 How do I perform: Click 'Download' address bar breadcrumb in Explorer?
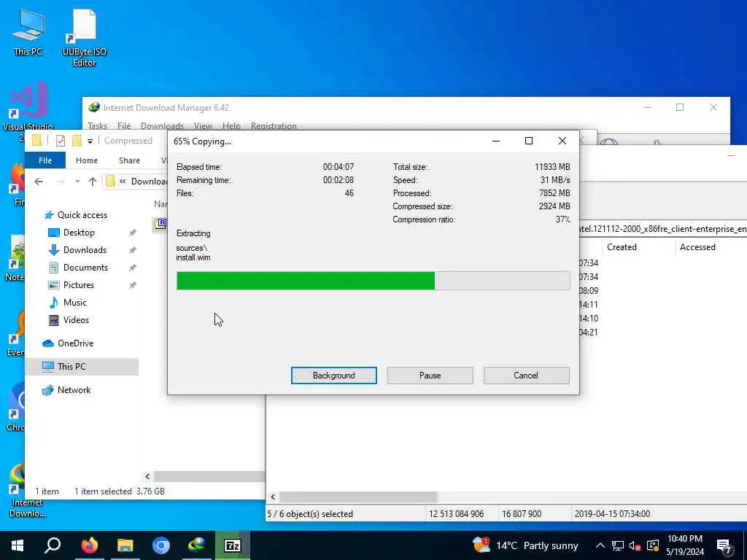point(149,182)
